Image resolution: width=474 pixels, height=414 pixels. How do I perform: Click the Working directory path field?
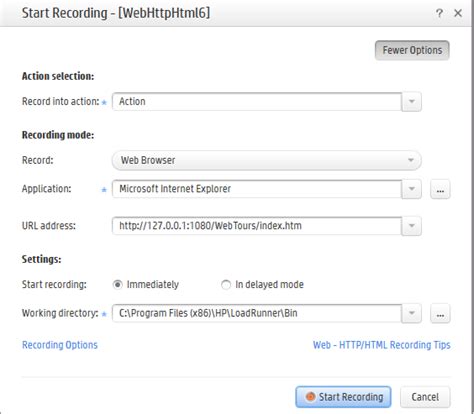[257, 313]
